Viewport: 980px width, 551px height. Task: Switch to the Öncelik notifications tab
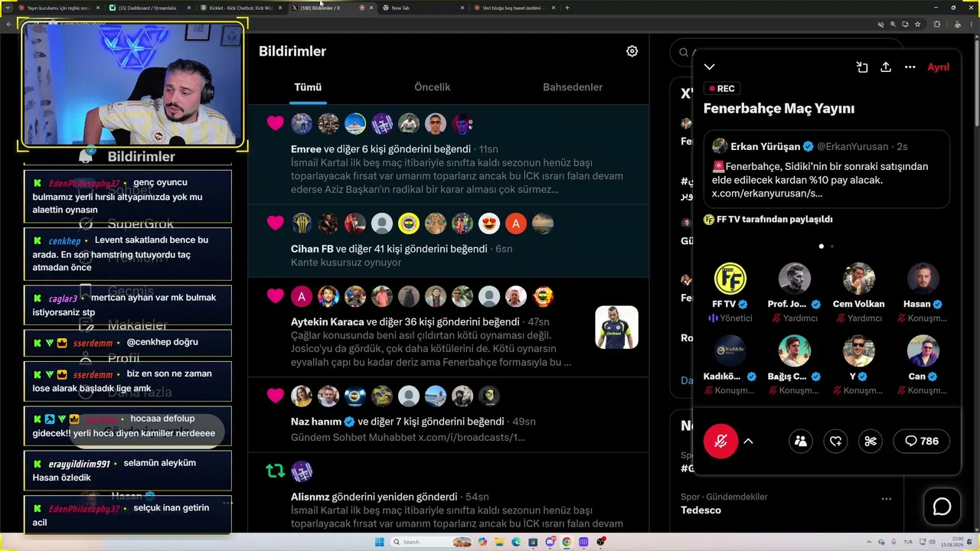click(432, 87)
